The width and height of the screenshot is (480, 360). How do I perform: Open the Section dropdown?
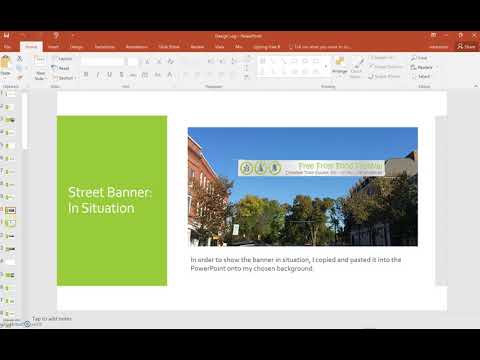tap(64, 78)
